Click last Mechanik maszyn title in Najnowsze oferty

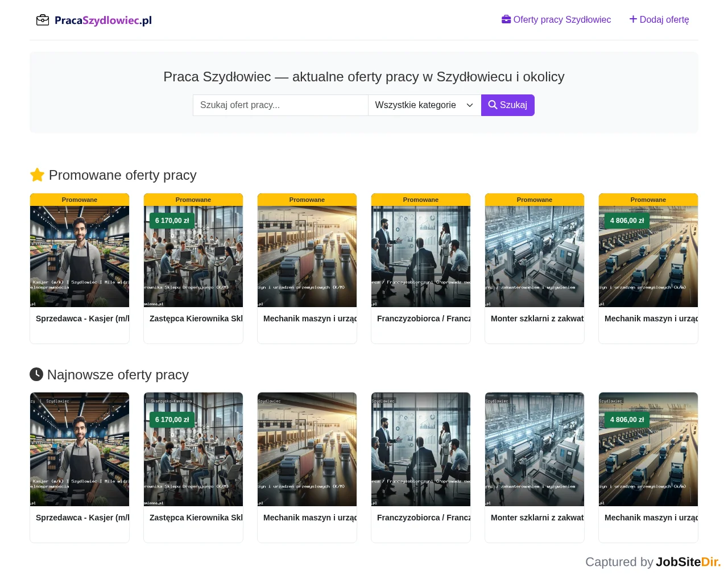tap(651, 518)
